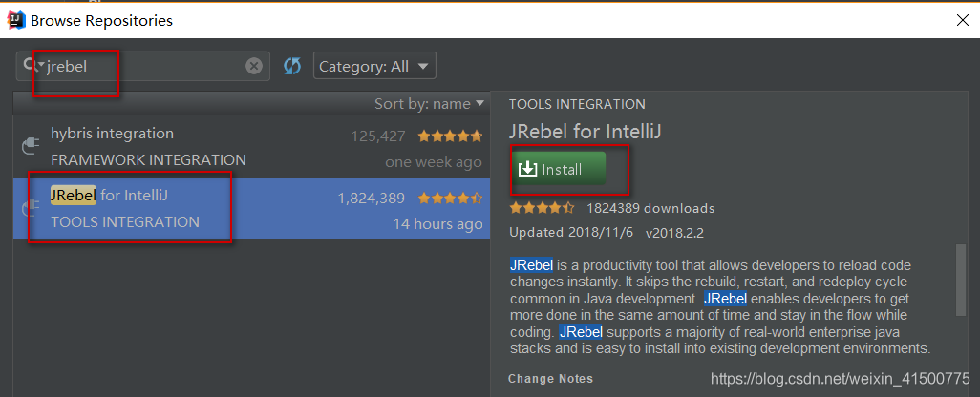The height and width of the screenshot is (397, 980).
Task: Click the jrebel search field
Action: click(x=143, y=66)
